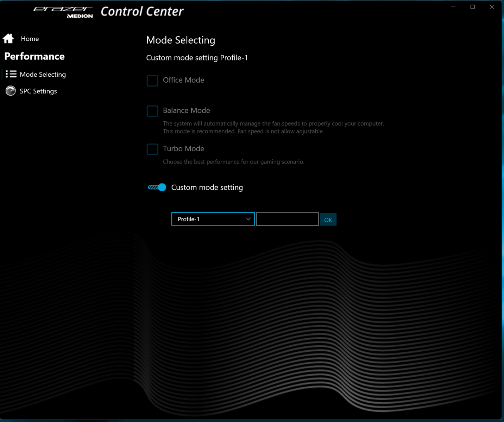Click the Erazer Medion logo
This screenshot has width=504, height=422.
(63, 12)
